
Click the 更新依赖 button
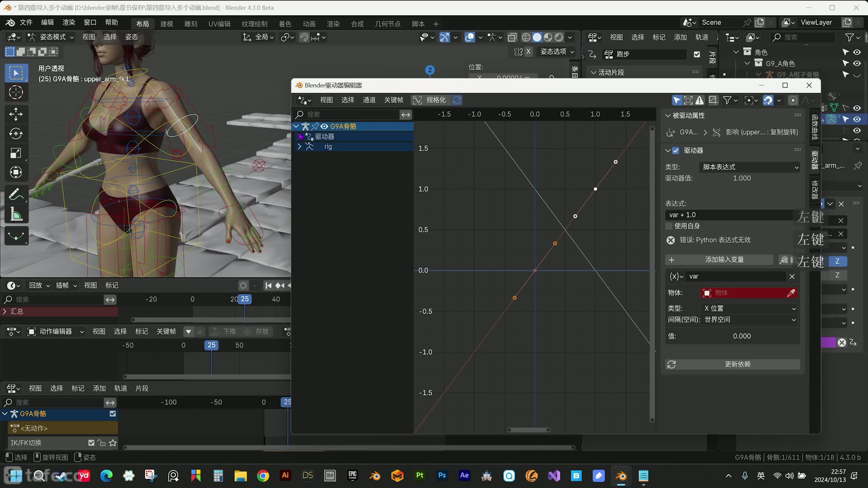point(732,364)
